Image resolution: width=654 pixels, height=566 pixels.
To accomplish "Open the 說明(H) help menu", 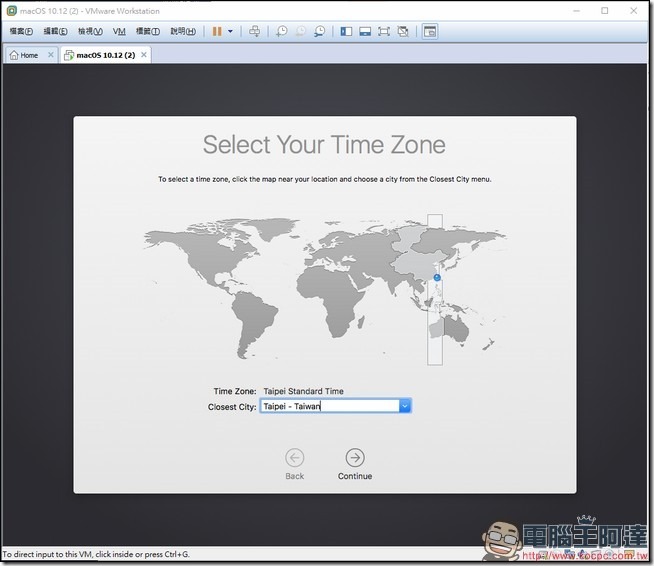I will pyautogui.click(x=183, y=31).
